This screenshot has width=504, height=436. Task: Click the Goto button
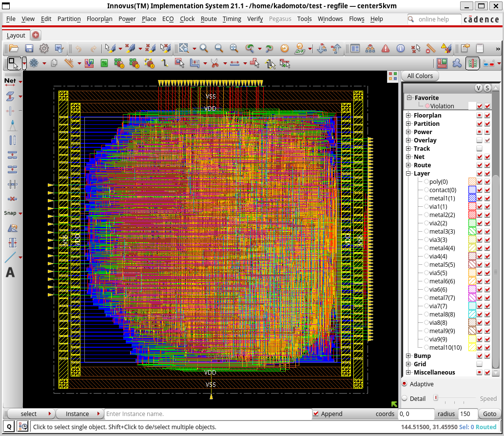[489, 414]
